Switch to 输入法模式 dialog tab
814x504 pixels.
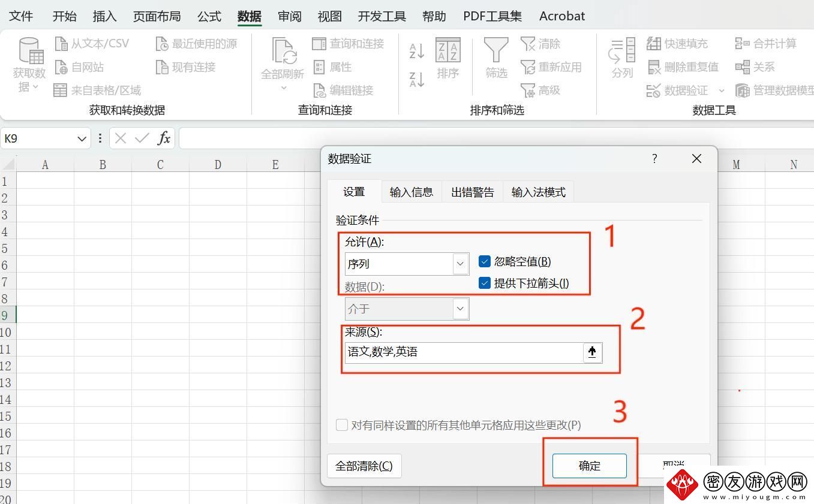(538, 192)
